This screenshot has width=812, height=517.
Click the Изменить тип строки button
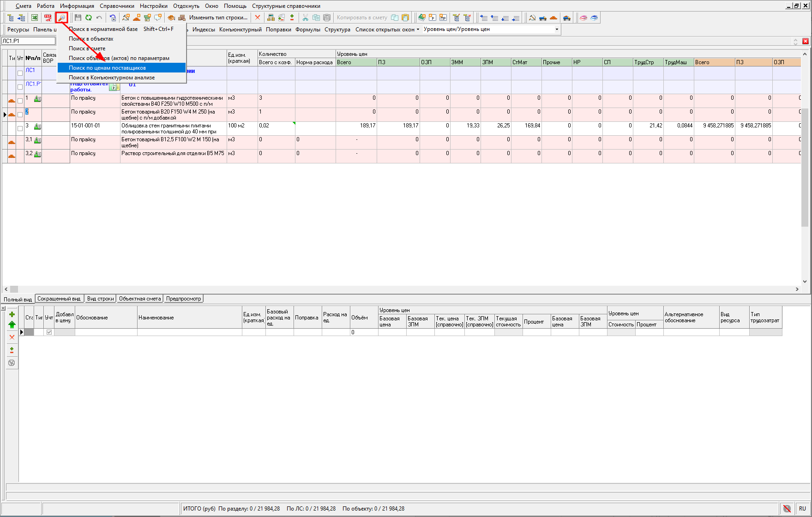[218, 18]
